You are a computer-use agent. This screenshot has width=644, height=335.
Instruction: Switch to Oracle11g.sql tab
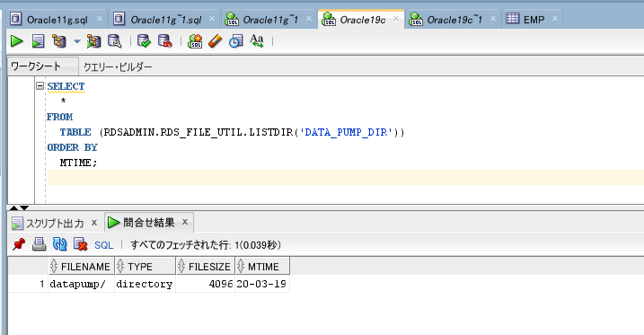point(57,20)
